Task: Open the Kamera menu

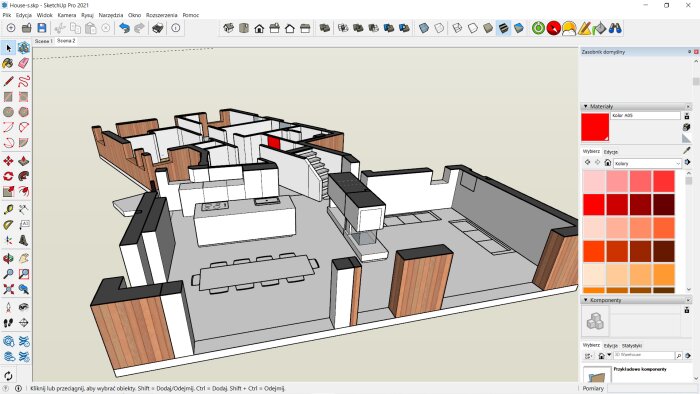Action: click(x=67, y=15)
